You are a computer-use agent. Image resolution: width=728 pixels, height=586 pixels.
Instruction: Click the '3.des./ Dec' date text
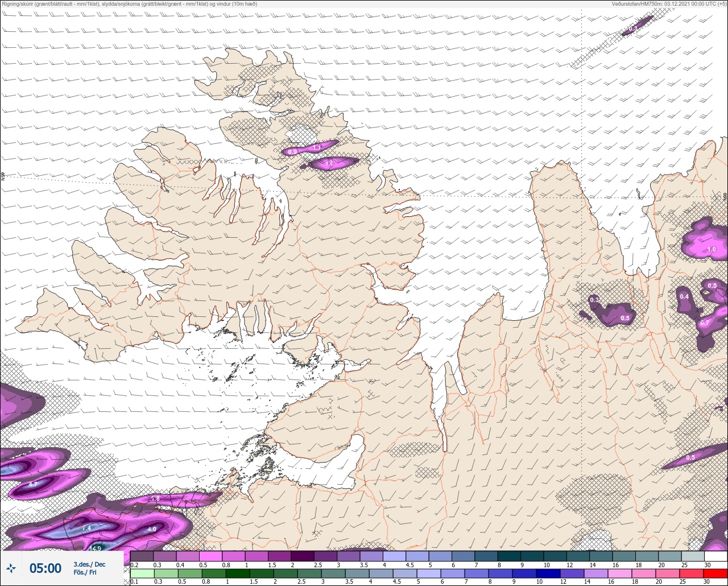tap(89, 564)
